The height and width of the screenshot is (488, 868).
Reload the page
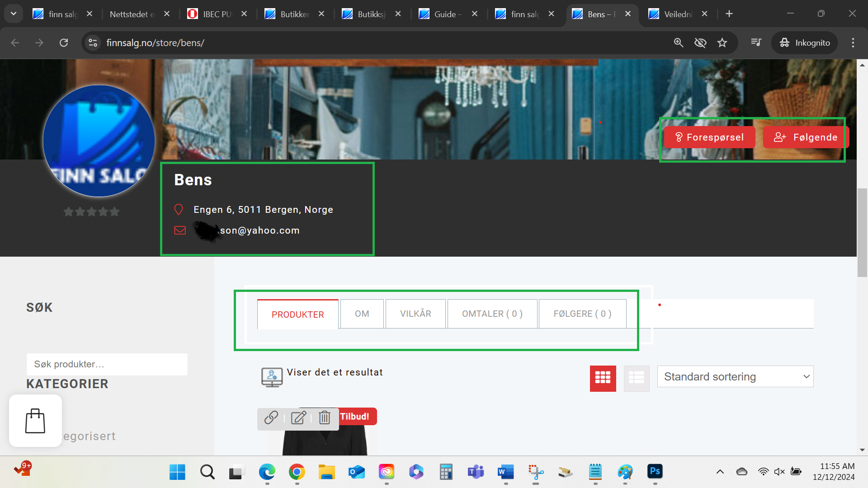(64, 43)
